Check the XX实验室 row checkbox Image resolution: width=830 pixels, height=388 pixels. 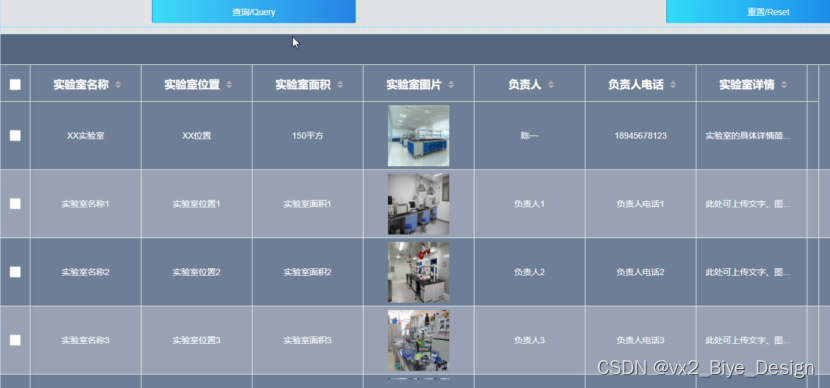point(15,136)
